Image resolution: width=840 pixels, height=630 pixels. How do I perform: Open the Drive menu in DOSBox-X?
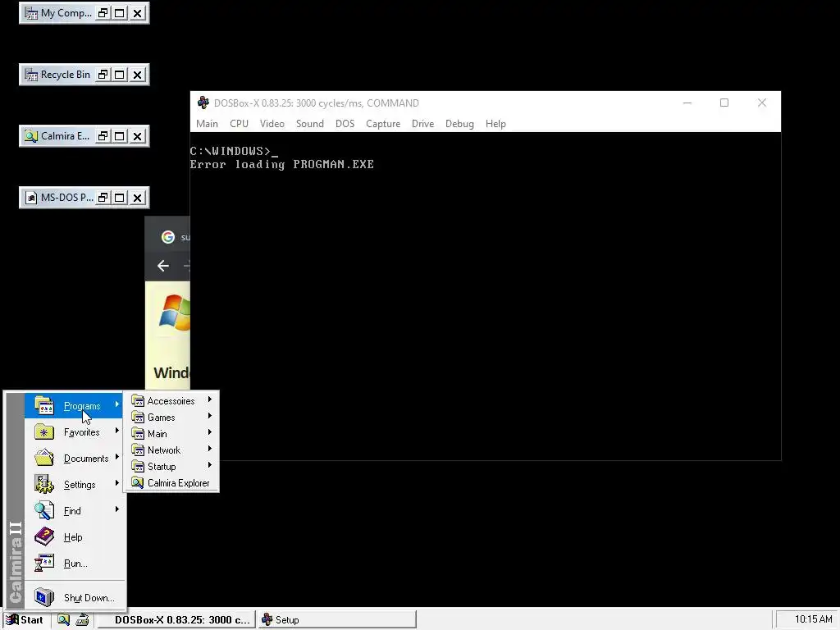click(x=422, y=124)
